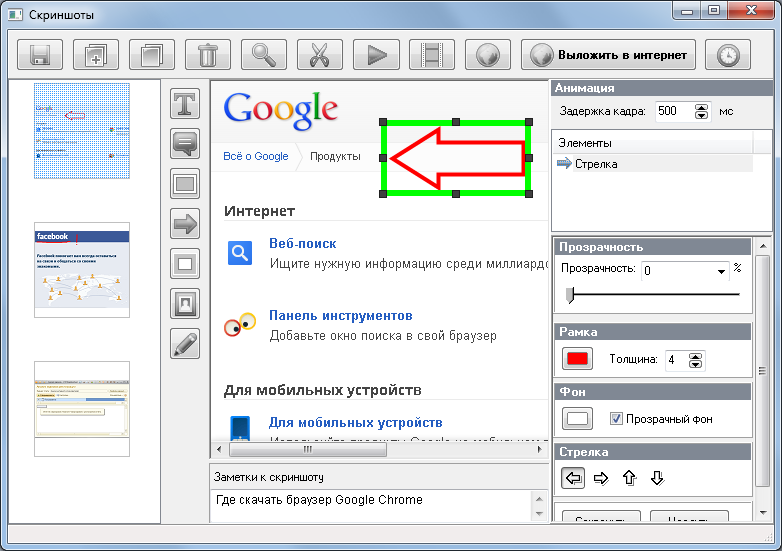Open the white Фон color swatch

(578, 418)
